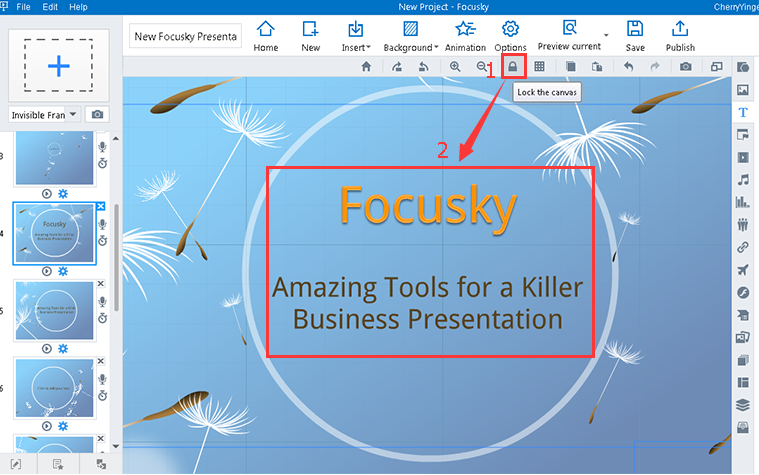The width and height of the screenshot is (759, 475).
Task: Redo the last action
Action: tap(655, 67)
